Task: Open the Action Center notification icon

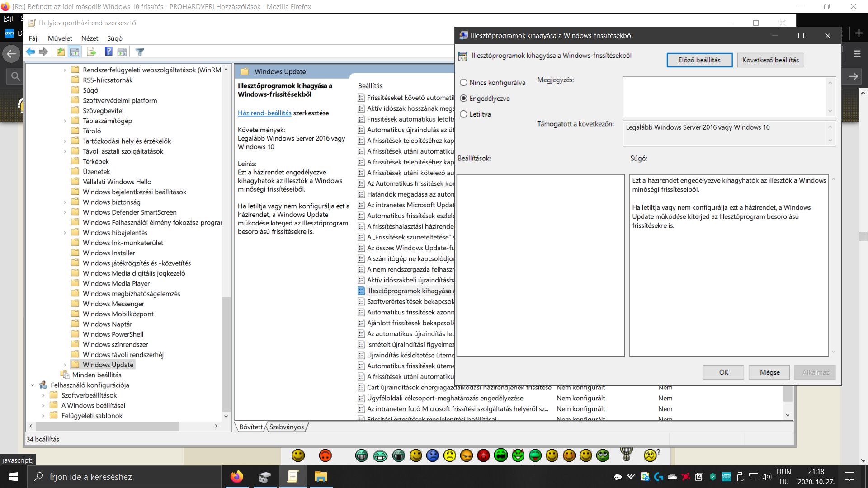Action: pyautogui.click(x=850, y=477)
